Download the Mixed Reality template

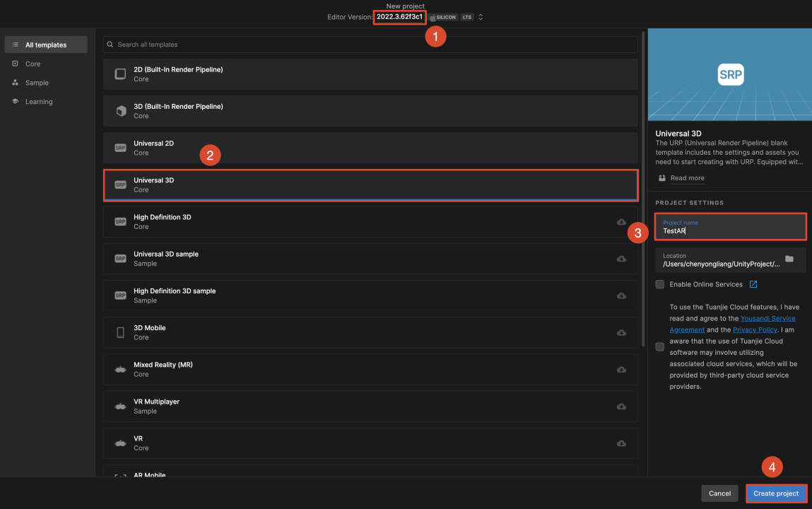pyautogui.click(x=621, y=370)
